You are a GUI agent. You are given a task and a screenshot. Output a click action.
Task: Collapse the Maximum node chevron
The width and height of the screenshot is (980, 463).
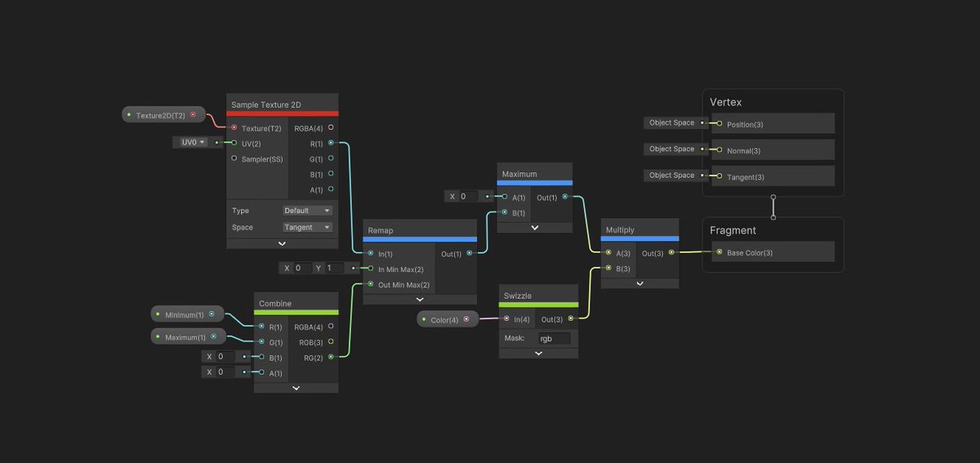535,228
